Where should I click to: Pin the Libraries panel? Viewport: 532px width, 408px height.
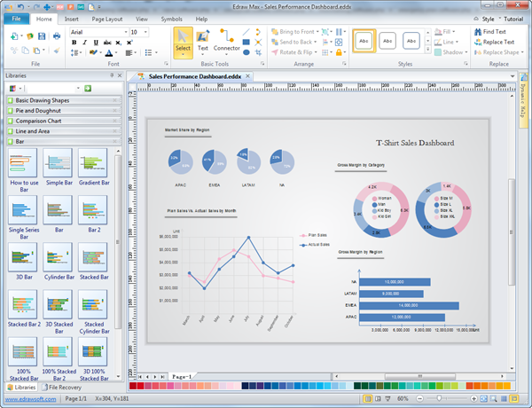(110, 76)
